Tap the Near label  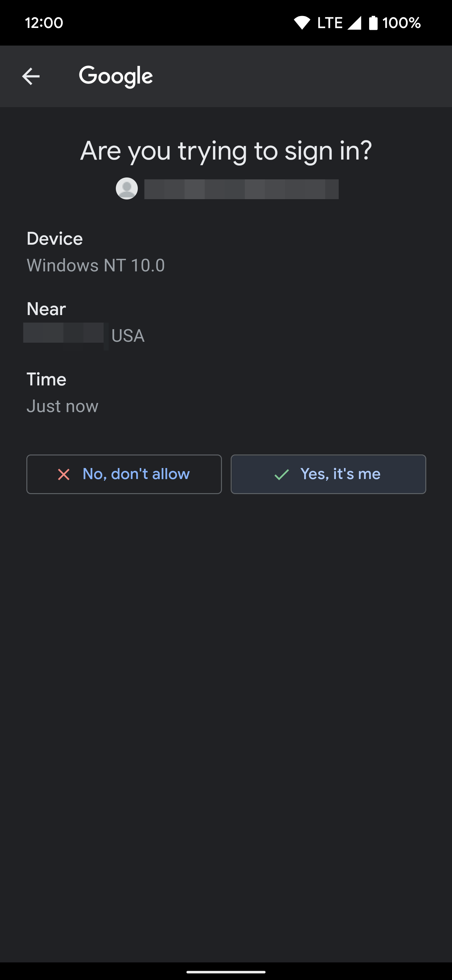click(x=46, y=309)
